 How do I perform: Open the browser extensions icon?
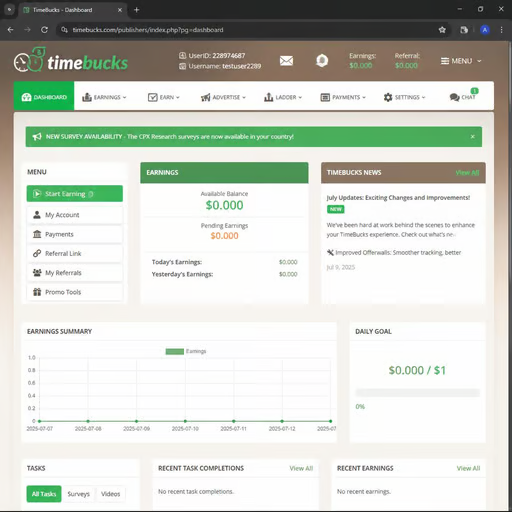pos(464,30)
